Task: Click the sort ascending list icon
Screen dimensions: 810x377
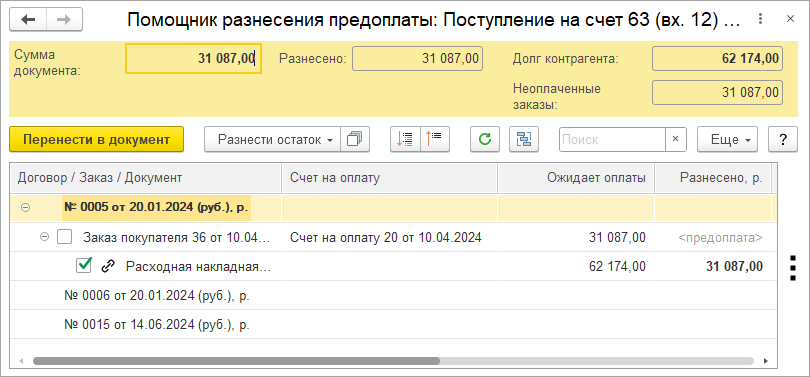Action: 435,139
